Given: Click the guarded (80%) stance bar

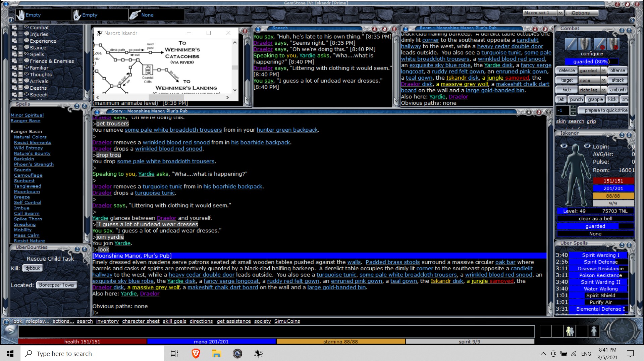Looking at the screenshot, I should pos(592,61).
